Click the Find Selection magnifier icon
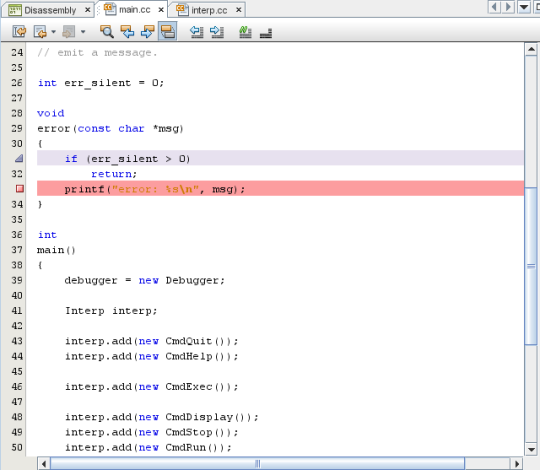Image resolution: width=540 pixels, height=470 pixels. click(107, 32)
